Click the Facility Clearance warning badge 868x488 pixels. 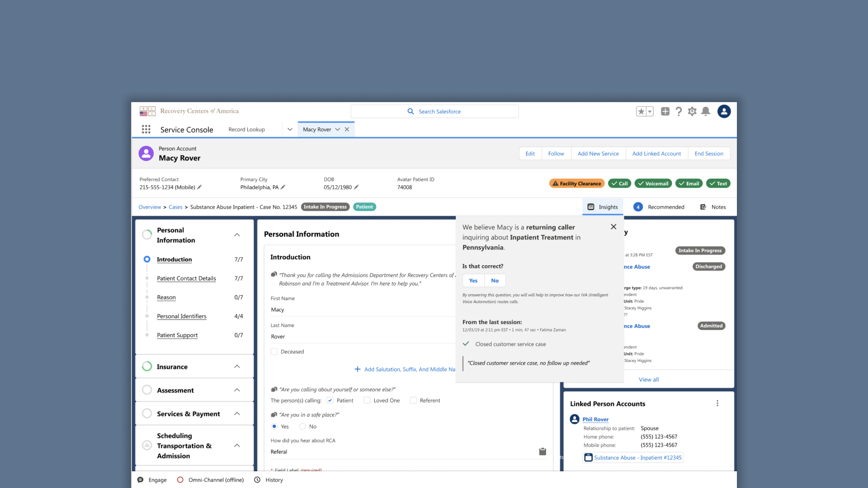(577, 183)
